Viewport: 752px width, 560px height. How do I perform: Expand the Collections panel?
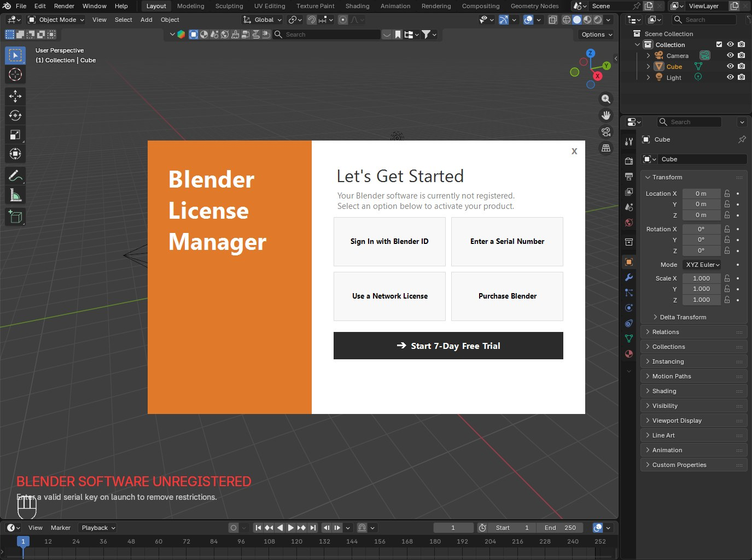[693, 347]
